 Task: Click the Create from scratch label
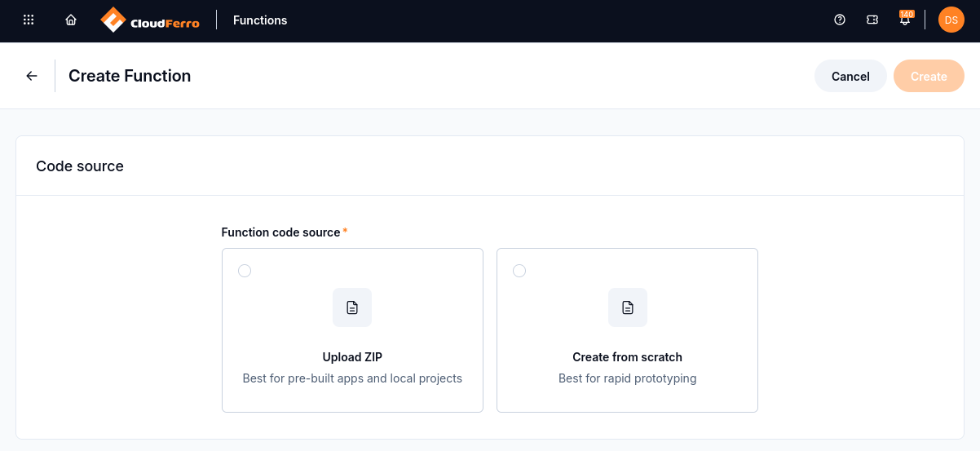click(x=628, y=357)
